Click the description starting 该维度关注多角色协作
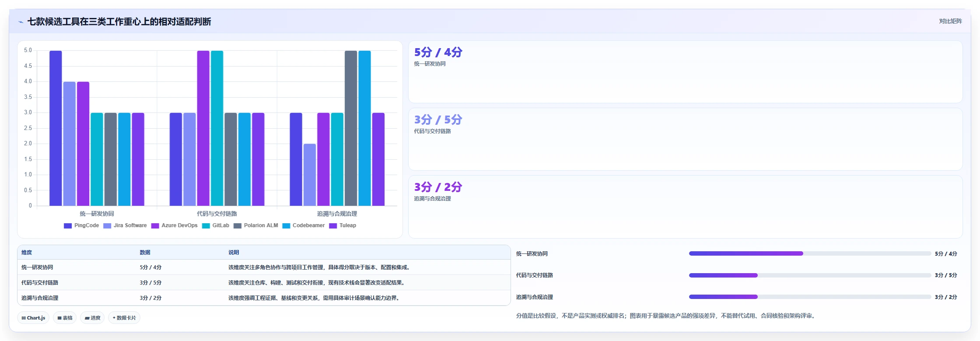 (320, 267)
